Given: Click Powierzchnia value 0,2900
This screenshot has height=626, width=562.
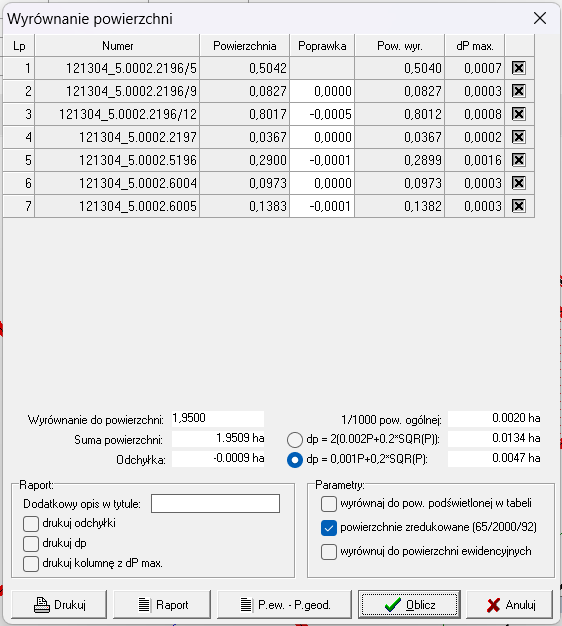Looking at the screenshot, I should [x=245, y=160].
